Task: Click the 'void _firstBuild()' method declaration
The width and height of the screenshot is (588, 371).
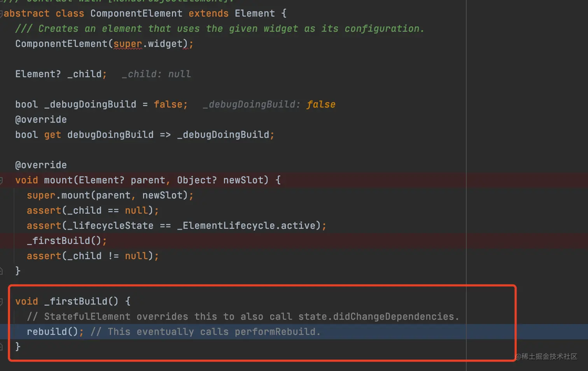Action: [x=73, y=301]
